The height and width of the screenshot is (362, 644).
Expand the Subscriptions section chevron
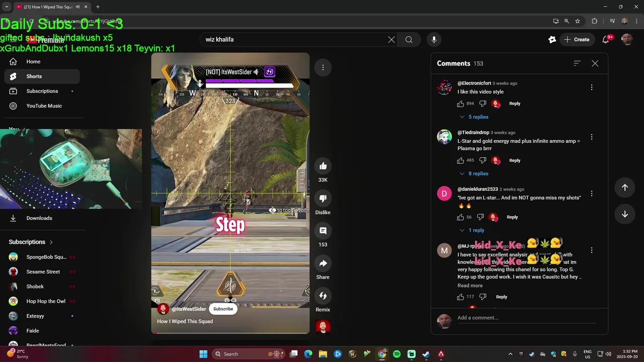point(51,242)
